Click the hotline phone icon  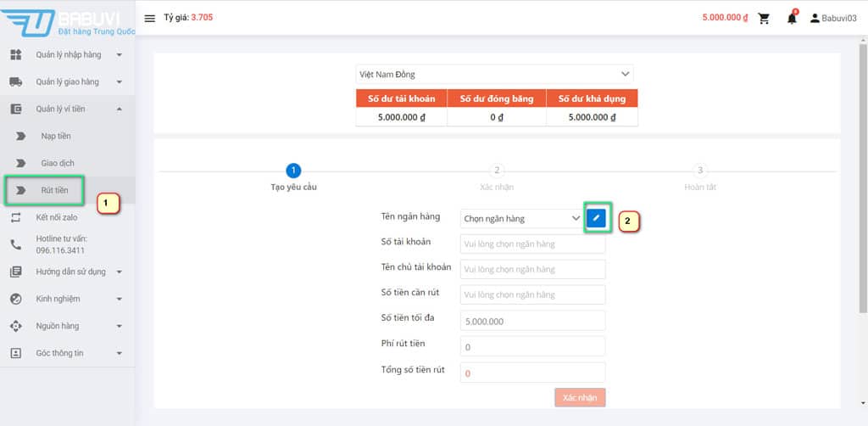(15, 244)
